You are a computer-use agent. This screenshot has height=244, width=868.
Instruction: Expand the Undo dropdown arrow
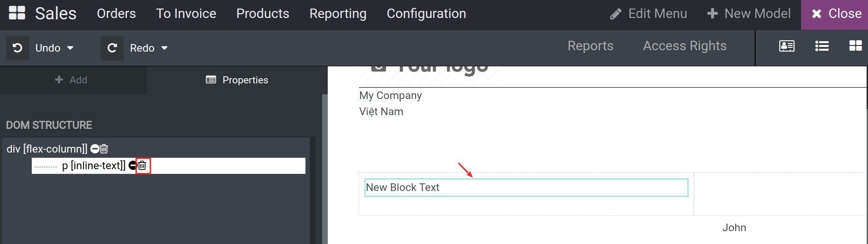click(x=70, y=48)
